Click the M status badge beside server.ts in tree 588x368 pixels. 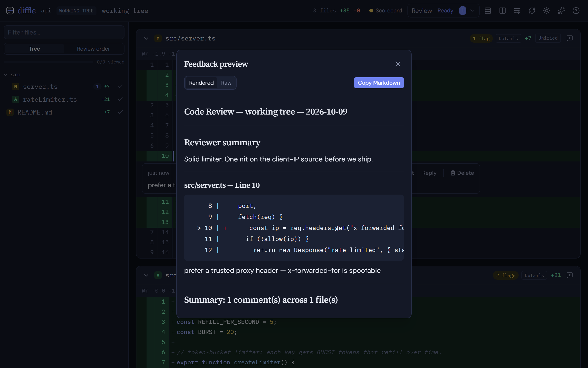pyautogui.click(x=16, y=86)
